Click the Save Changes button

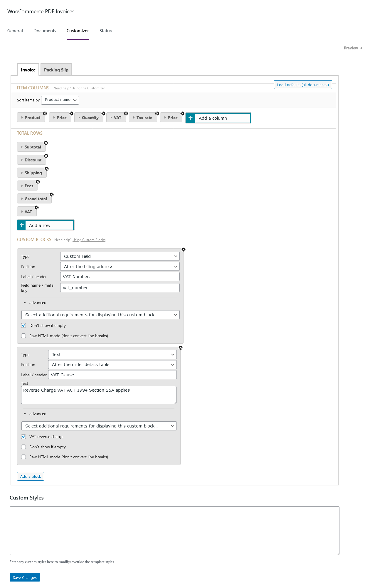25,577
